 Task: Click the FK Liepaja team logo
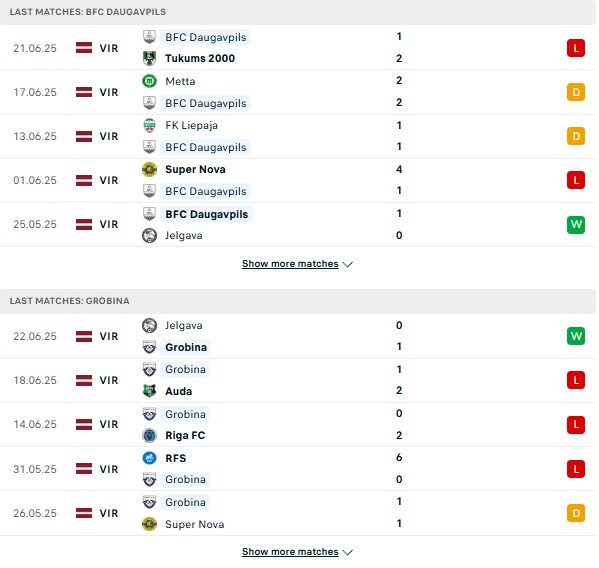tap(149, 125)
